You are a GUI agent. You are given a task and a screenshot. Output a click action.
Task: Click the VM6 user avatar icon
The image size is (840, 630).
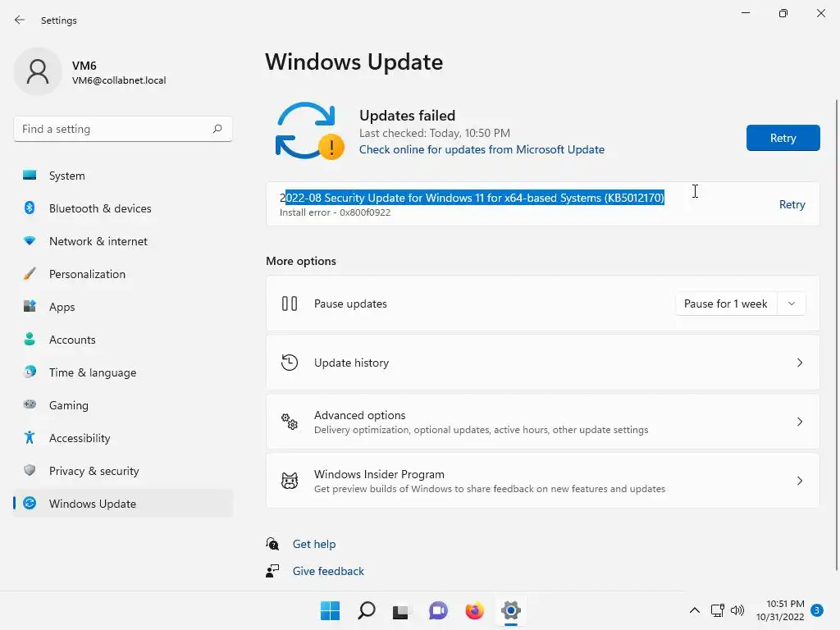point(38,71)
